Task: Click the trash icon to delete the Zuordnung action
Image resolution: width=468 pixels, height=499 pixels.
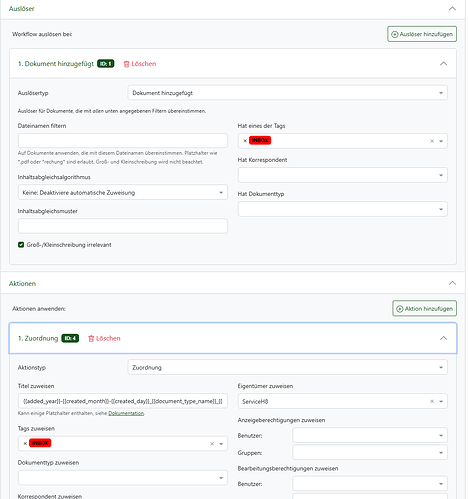Action: point(91,339)
